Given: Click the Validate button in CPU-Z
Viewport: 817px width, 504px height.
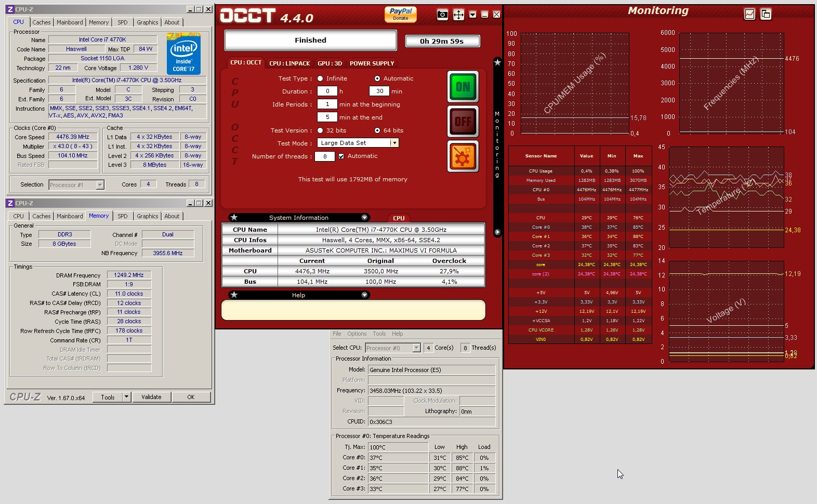Looking at the screenshot, I should coord(151,397).
